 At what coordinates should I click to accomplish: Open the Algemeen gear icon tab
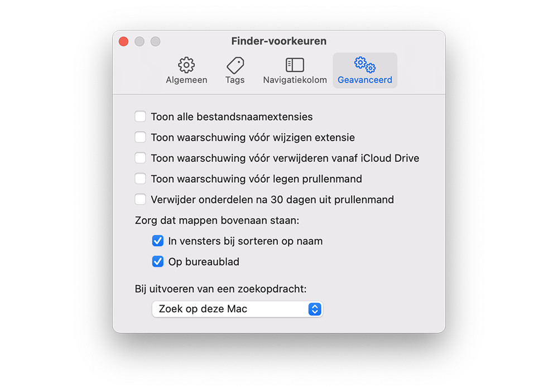[x=186, y=65]
